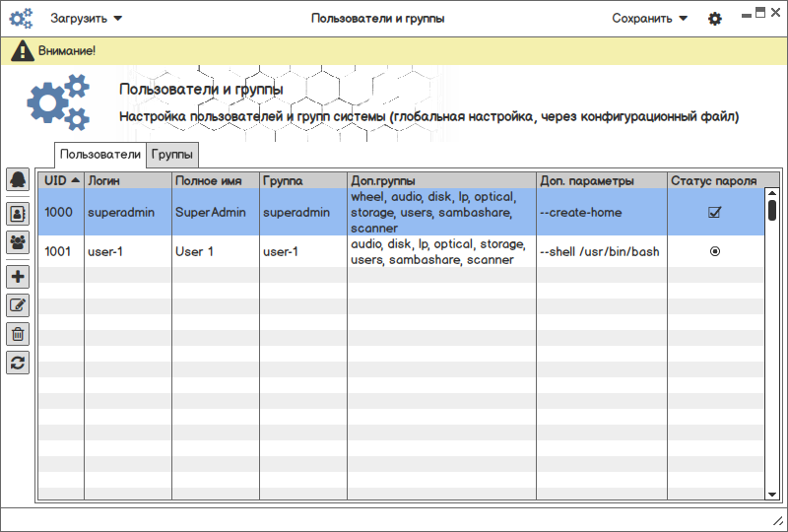
Task: Switch to the Пользователи tab
Action: [100, 155]
